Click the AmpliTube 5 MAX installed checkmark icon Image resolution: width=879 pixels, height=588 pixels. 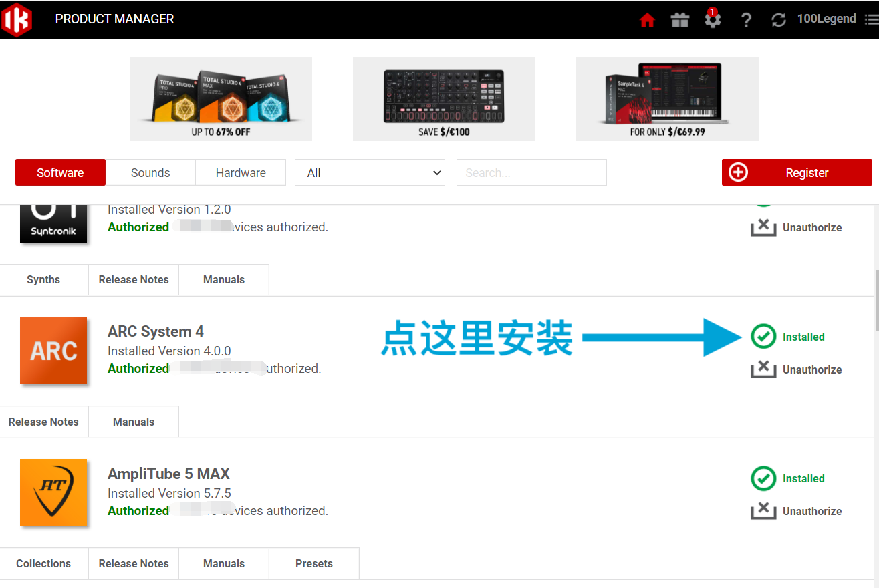click(x=763, y=478)
